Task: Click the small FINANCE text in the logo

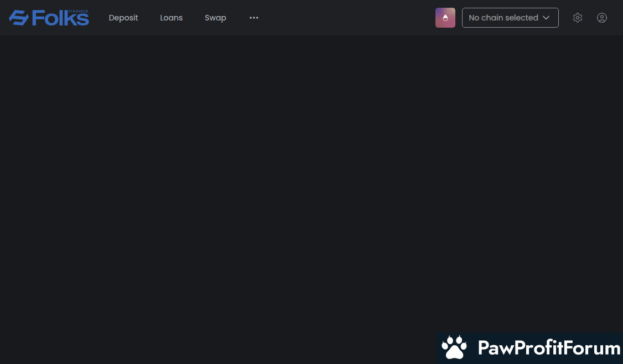Action: tap(78, 11)
